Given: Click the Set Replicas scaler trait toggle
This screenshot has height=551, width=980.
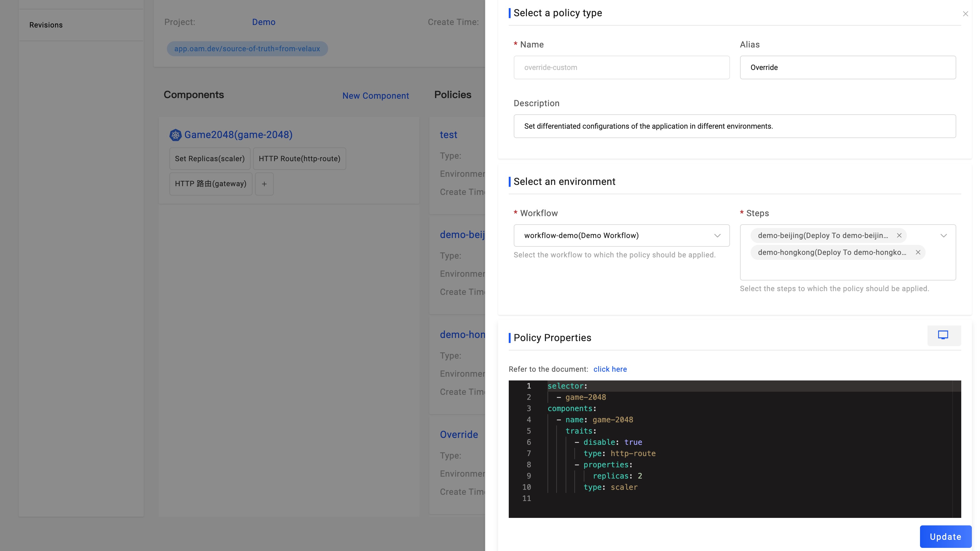Looking at the screenshot, I should point(209,158).
